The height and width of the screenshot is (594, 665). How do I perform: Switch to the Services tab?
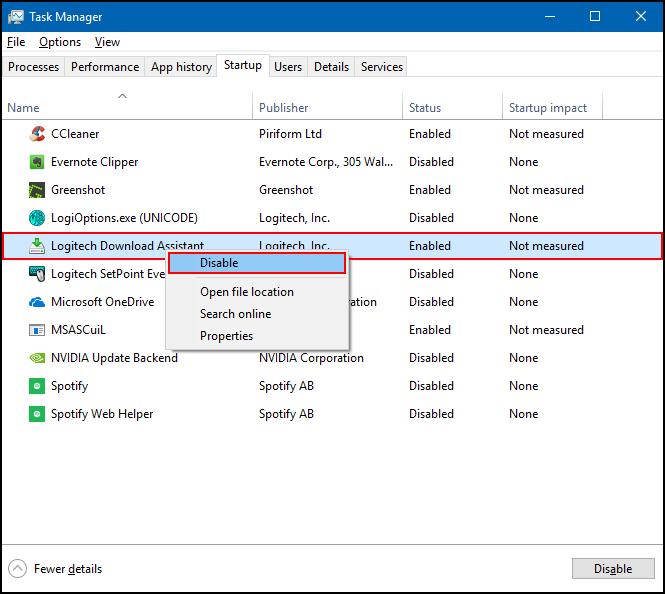pyautogui.click(x=382, y=67)
